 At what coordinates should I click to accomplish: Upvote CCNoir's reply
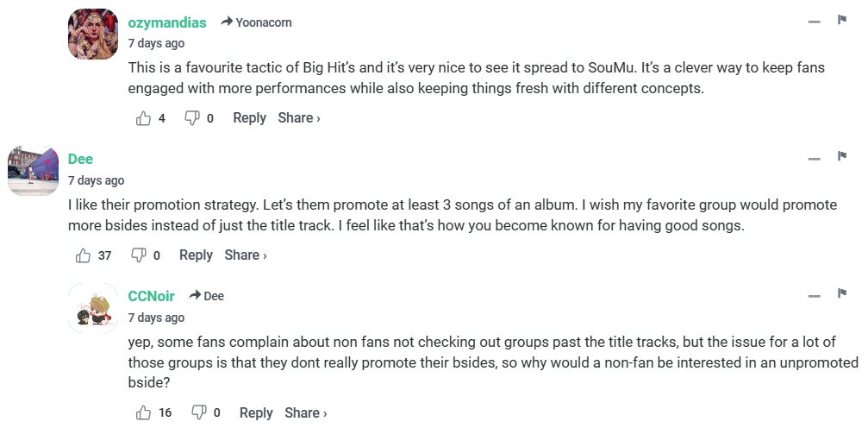(x=143, y=413)
